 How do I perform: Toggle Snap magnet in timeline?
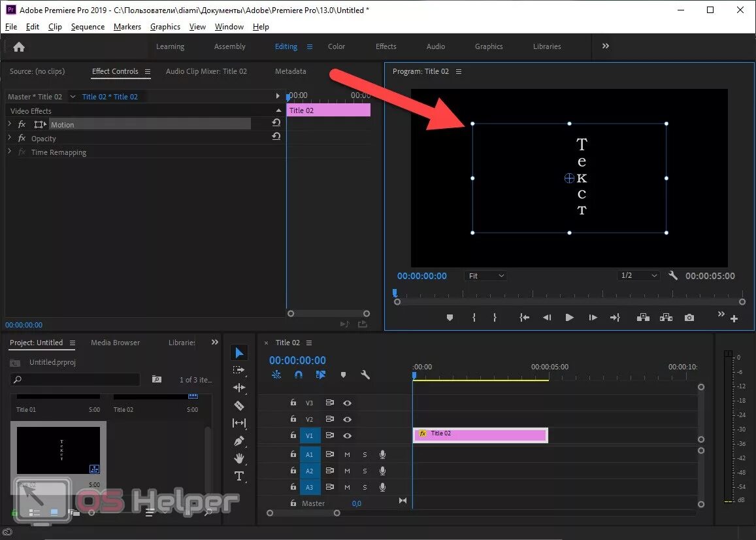tap(299, 375)
